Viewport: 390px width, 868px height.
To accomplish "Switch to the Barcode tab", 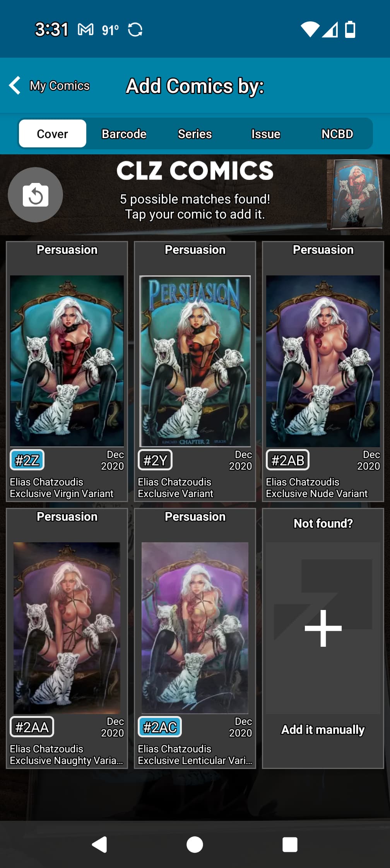I will pos(124,134).
